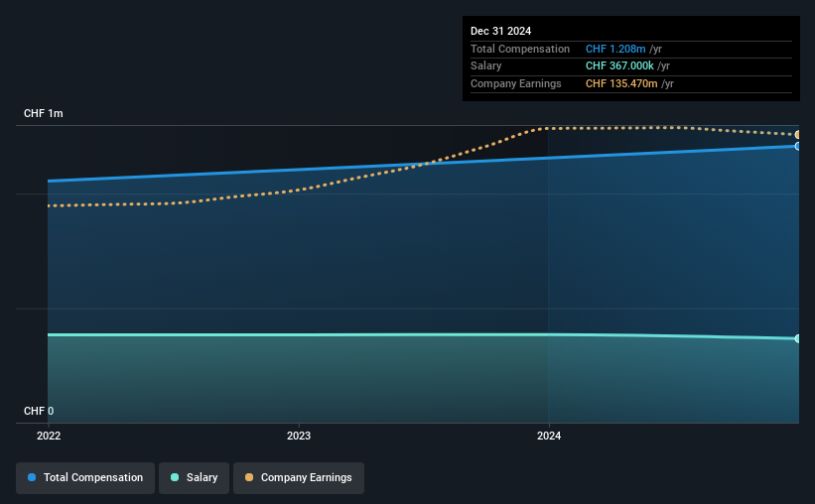The width and height of the screenshot is (815, 504).
Task: Select the 2022 x-axis label
Action: point(49,436)
